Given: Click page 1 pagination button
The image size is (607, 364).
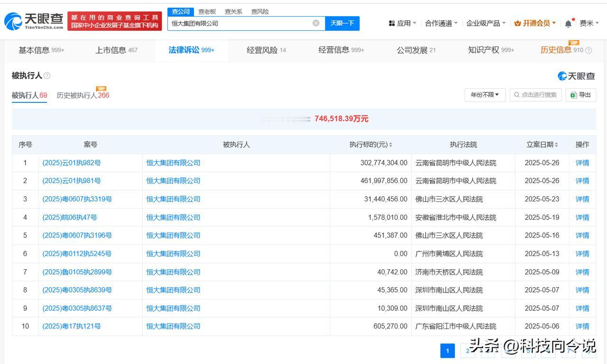Looking at the screenshot, I should pos(447,351).
